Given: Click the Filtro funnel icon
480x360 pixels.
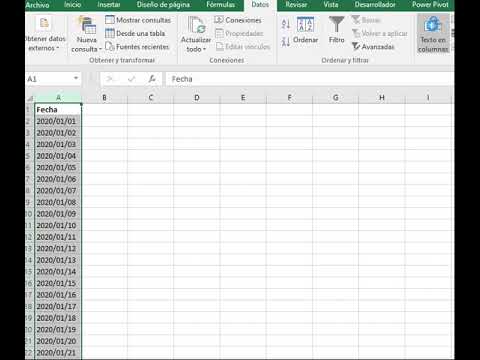Looking at the screenshot, I should click(x=336, y=25).
